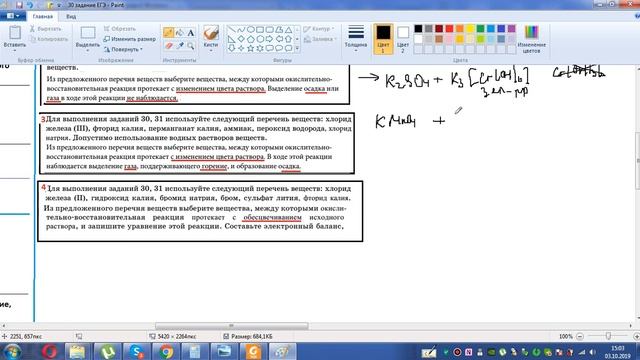Click the zoom out minus button
The width and height of the screenshot is (640, 360).
point(580,336)
